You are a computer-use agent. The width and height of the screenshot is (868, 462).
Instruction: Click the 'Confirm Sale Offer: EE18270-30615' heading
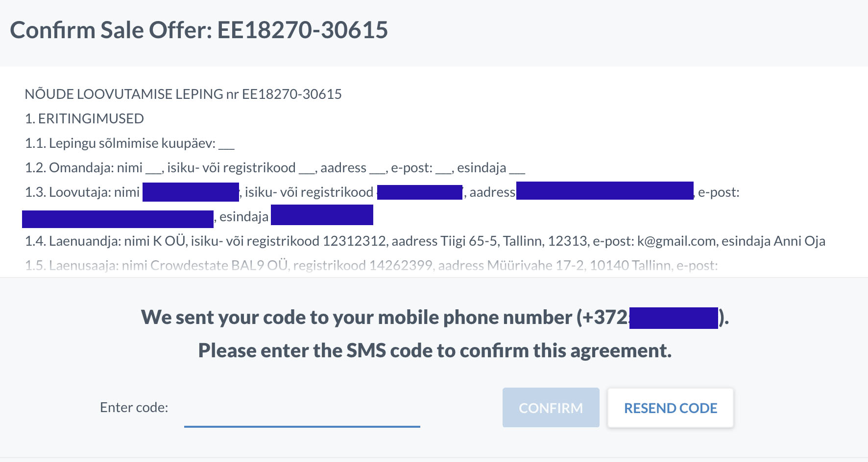[x=199, y=30]
